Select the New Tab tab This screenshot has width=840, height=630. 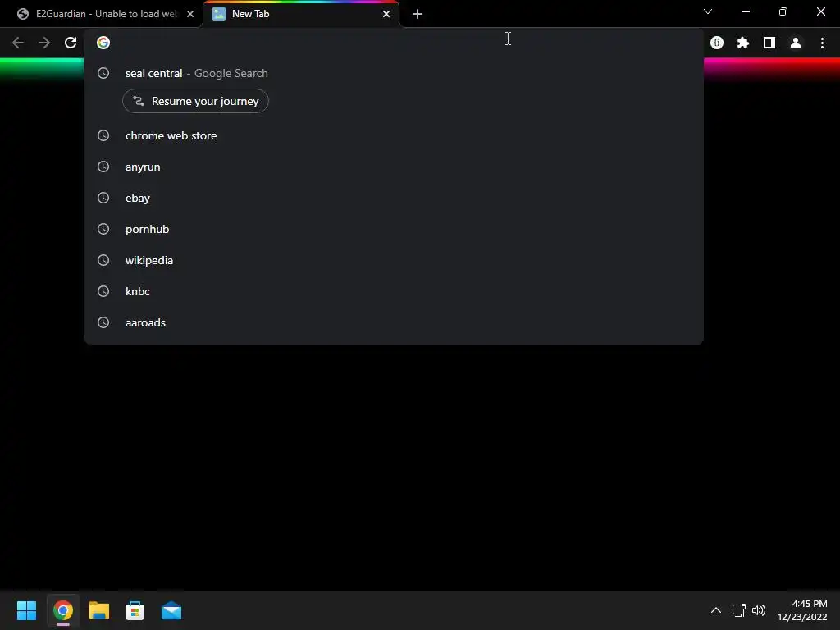point(301,14)
